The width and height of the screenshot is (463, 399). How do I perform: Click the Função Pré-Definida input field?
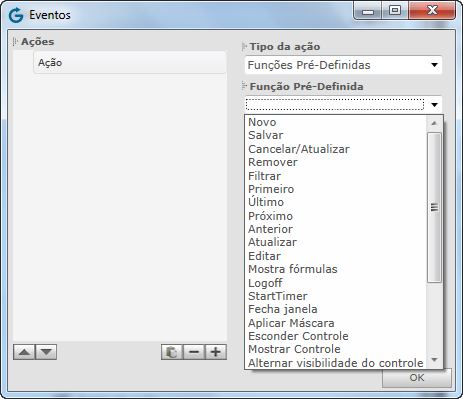pos(335,105)
